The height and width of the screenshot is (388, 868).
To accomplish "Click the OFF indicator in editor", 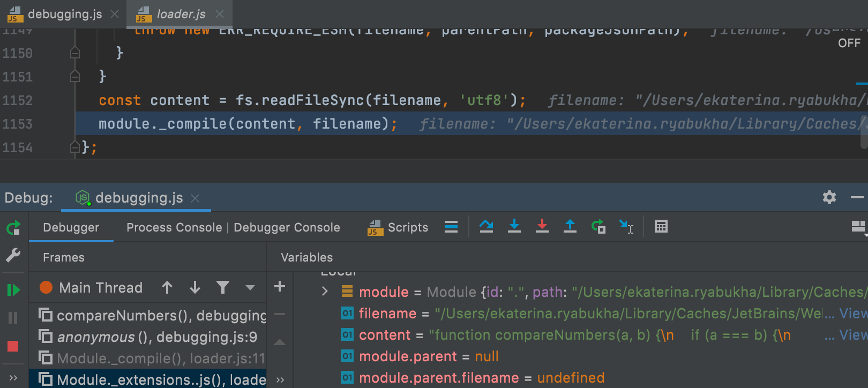I will [849, 43].
